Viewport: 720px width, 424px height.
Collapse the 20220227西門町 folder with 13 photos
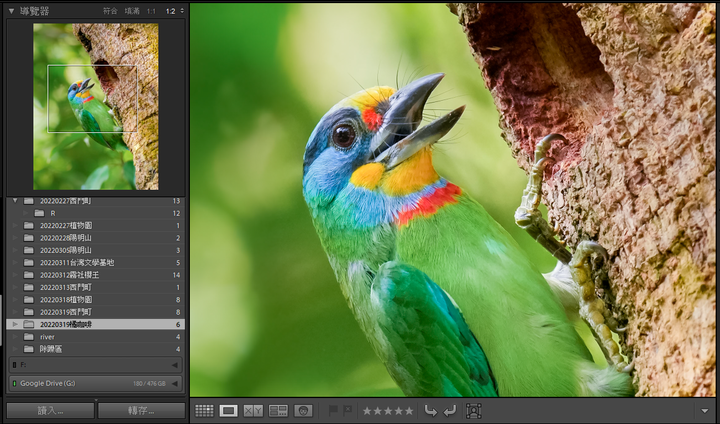[x=15, y=201]
